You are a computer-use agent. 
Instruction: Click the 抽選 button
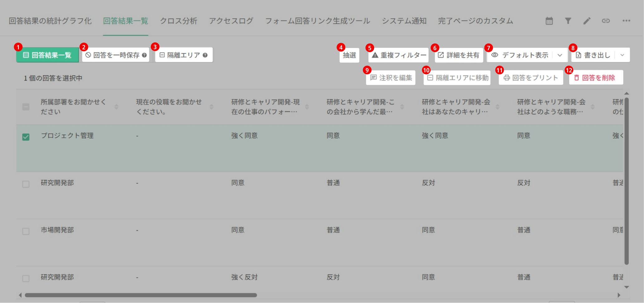coord(349,55)
